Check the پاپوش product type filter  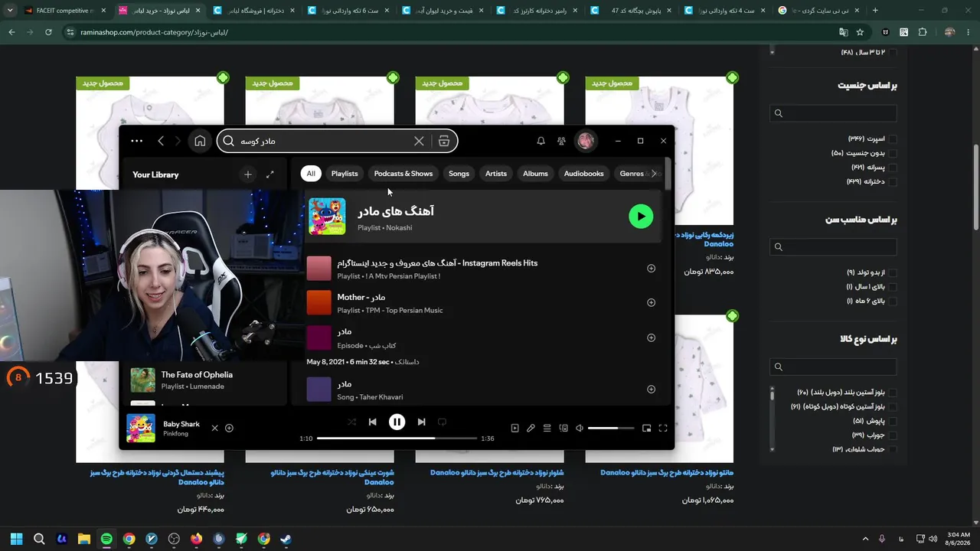click(893, 421)
